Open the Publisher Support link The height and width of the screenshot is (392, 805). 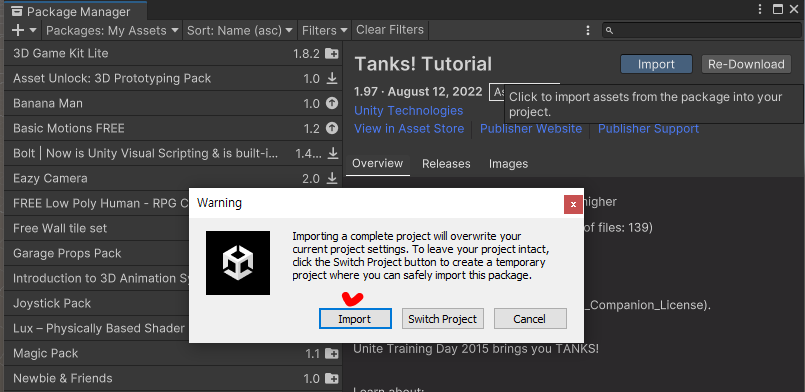pyautogui.click(x=648, y=129)
